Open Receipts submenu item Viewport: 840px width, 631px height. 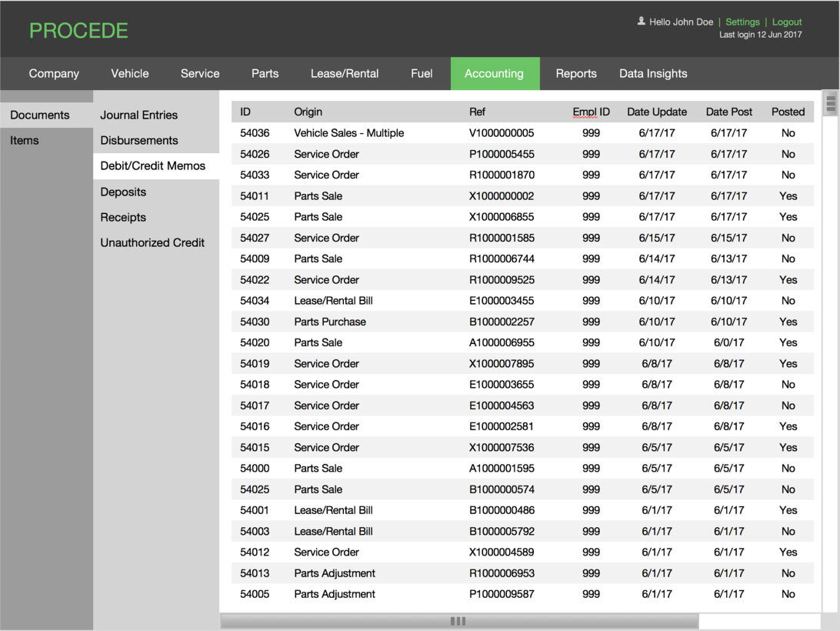click(x=123, y=217)
